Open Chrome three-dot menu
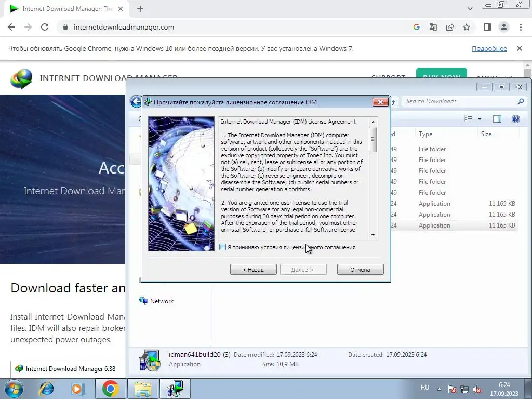Screen dimensions: 532x399 pyautogui.click(x=521, y=27)
